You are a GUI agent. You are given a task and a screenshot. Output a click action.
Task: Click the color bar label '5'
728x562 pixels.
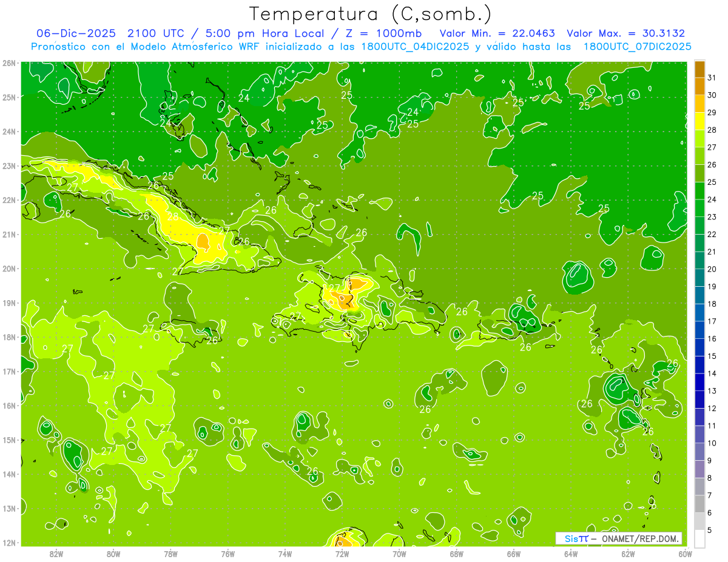pyautogui.click(x=710, y=530)
